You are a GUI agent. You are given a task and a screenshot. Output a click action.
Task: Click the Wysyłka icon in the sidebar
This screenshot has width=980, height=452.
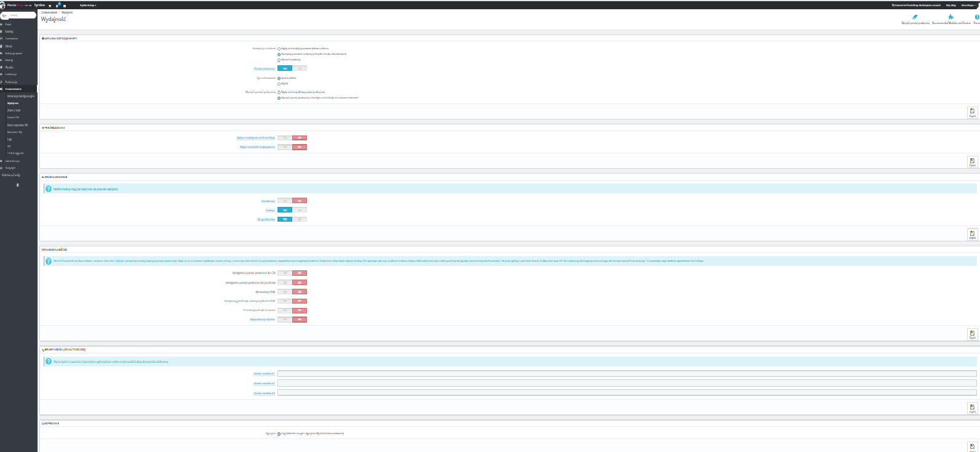tap(2, 67)
